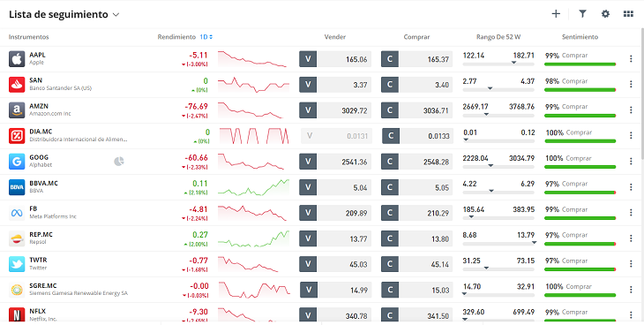Click the Twitter bird logo icon
Screen dimensions: 644x325
pos(17,264)
